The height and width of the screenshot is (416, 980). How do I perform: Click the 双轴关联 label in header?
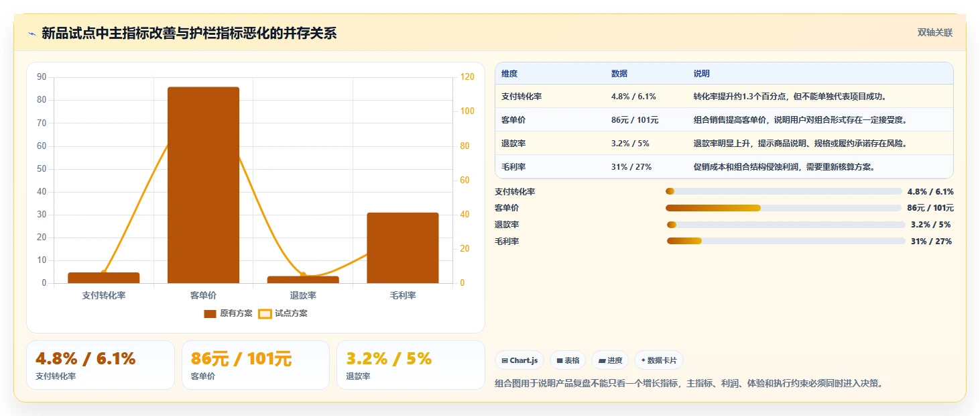(935, 32)
